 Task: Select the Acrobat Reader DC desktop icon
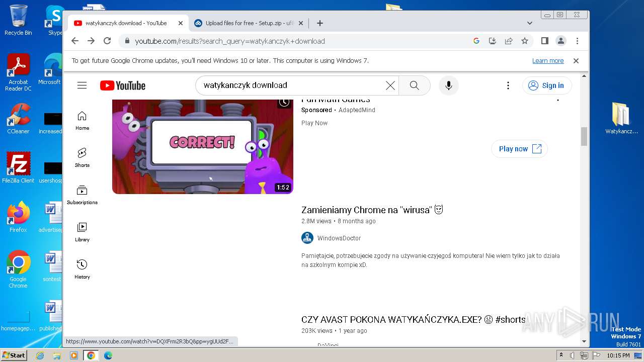[18, 73]
